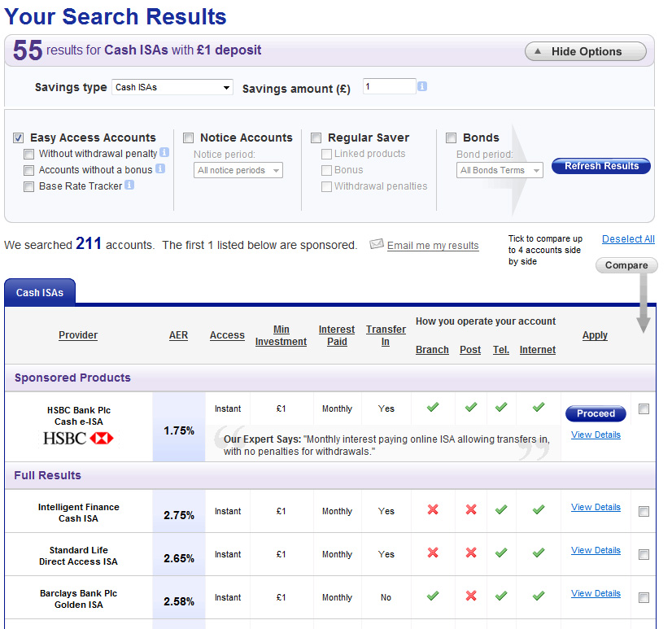672x629 pixels.
Task: Click HSBC Internet green tick
Action: [539, 407]
